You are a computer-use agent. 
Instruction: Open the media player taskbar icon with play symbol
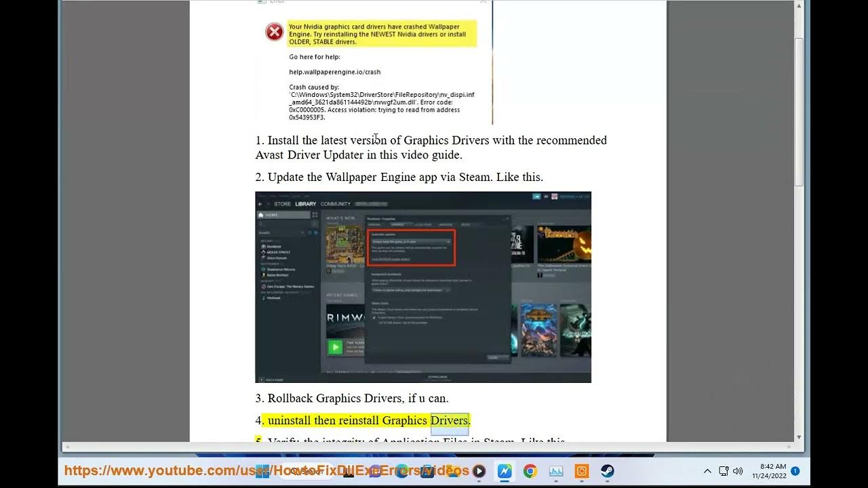pos(479,471)
